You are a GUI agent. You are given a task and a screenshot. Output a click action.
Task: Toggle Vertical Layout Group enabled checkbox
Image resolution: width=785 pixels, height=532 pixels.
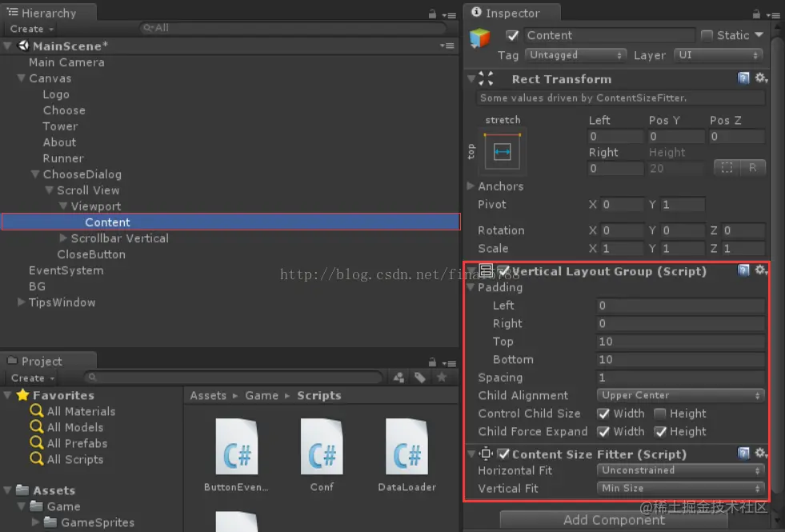click(x=503, y=271)
